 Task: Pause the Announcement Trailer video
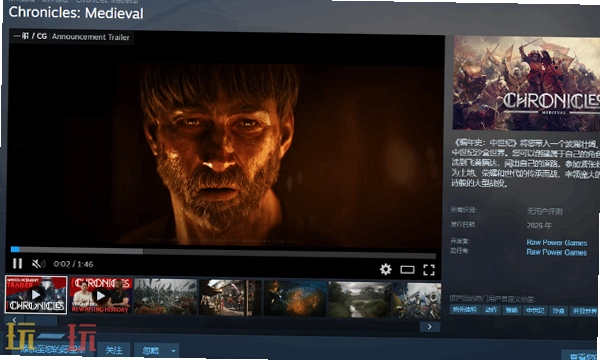pyautogui.click(x=17, y=264)
